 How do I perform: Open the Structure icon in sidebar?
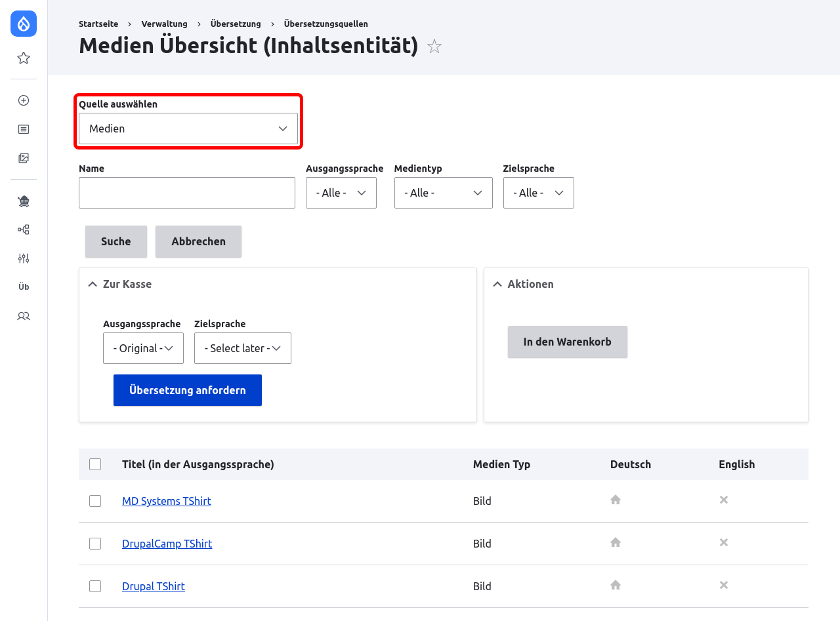[x=24, y=230]
